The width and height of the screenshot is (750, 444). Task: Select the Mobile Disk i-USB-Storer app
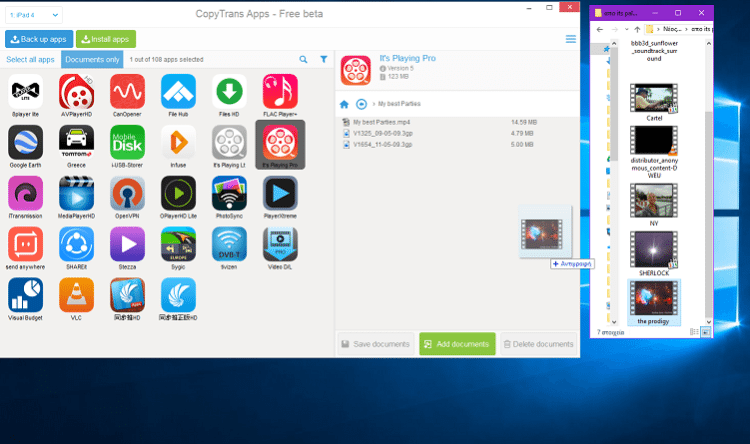point(127,143)
